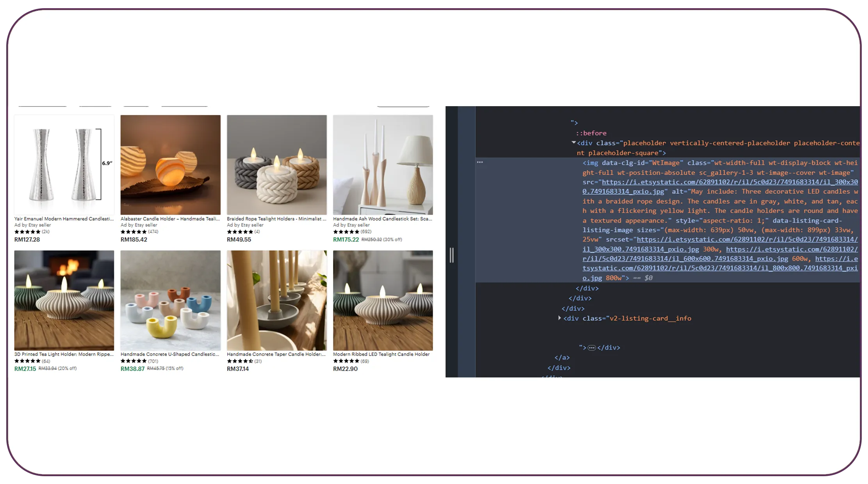Click star rating of Braided Rope Tealight Holders
Image resolution: width=868 pixels, height=484 pixels.
240,232
